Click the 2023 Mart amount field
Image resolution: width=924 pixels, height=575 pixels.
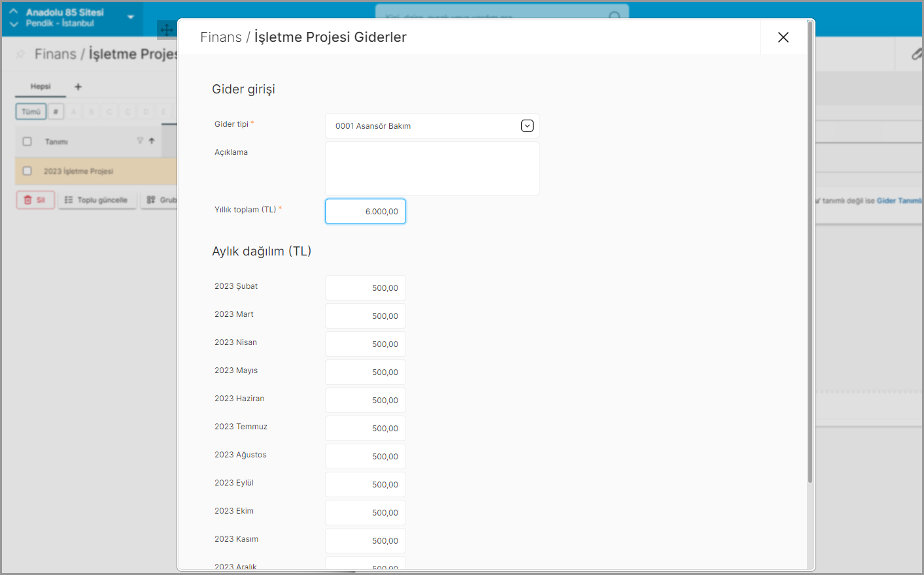coord(366,316)
